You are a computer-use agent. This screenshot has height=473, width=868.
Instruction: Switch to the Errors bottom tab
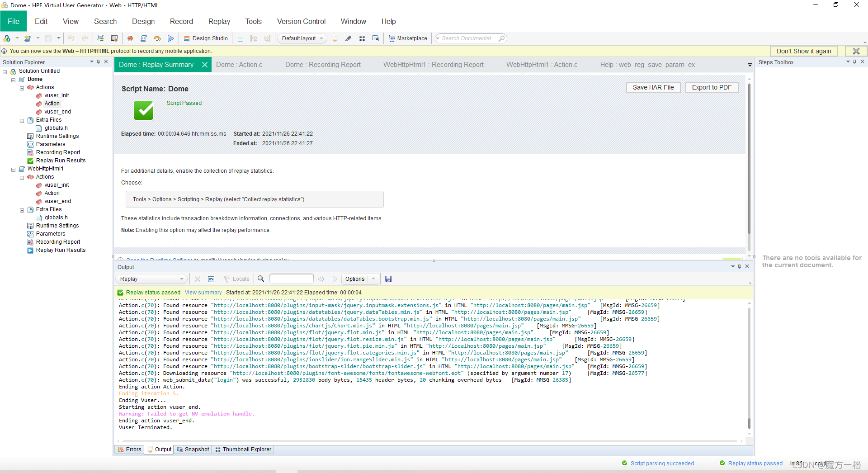(x=130, y=449)
